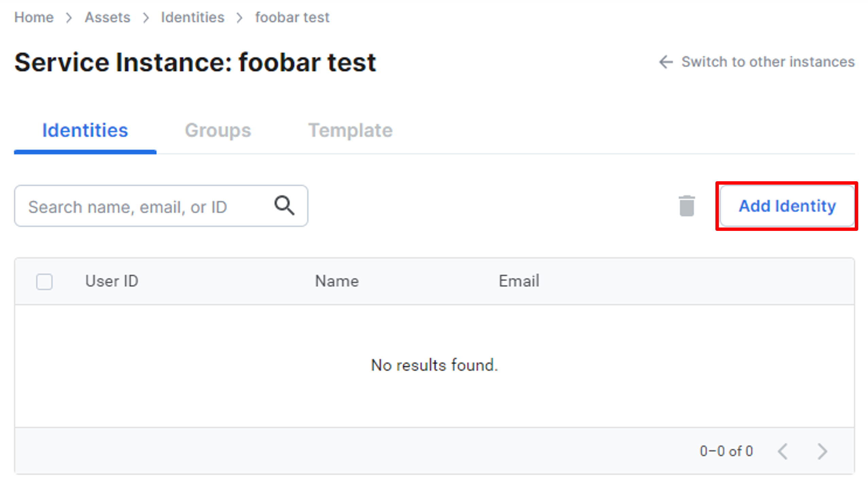This screenshot has width=868, height=490.
Task: Toggle the select-all checkbox in table header
Action: (x=44, y=281)
